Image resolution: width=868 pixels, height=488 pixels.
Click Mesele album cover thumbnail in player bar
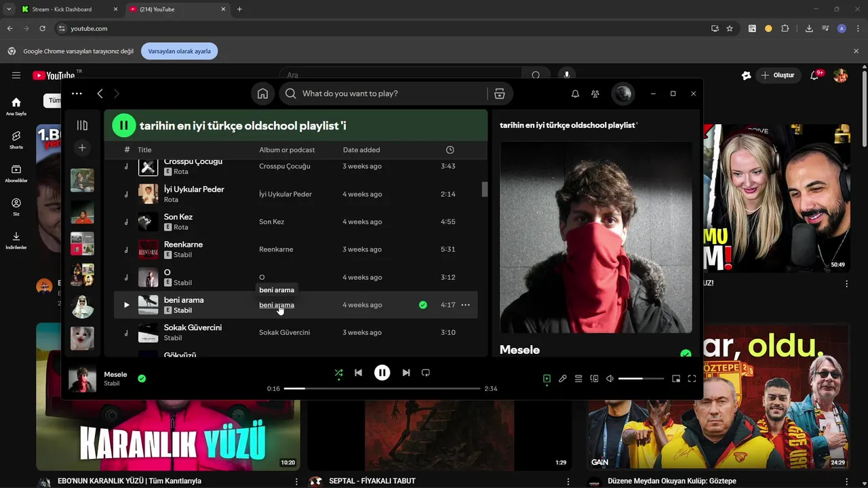pyautogui.click(x=82, y=379)
